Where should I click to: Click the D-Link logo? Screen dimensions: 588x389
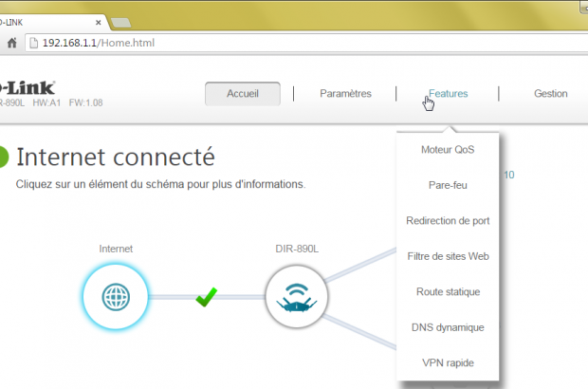click(x=27, y=85)
